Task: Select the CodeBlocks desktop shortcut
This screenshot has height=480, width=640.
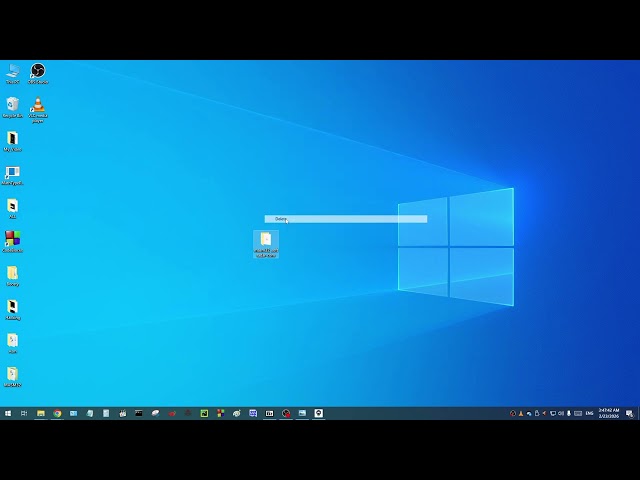Action: point(13,242)
